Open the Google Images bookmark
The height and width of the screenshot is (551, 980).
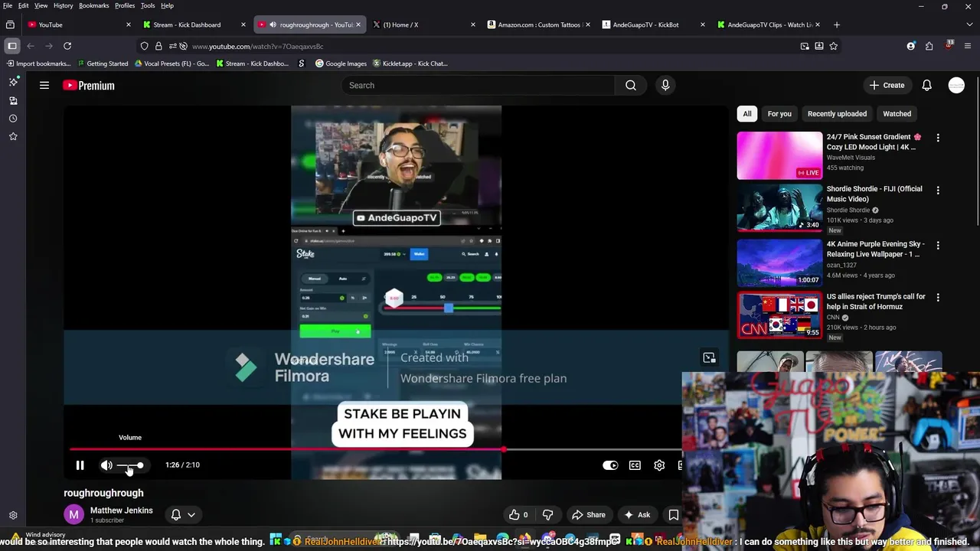[x=341, y=64]
